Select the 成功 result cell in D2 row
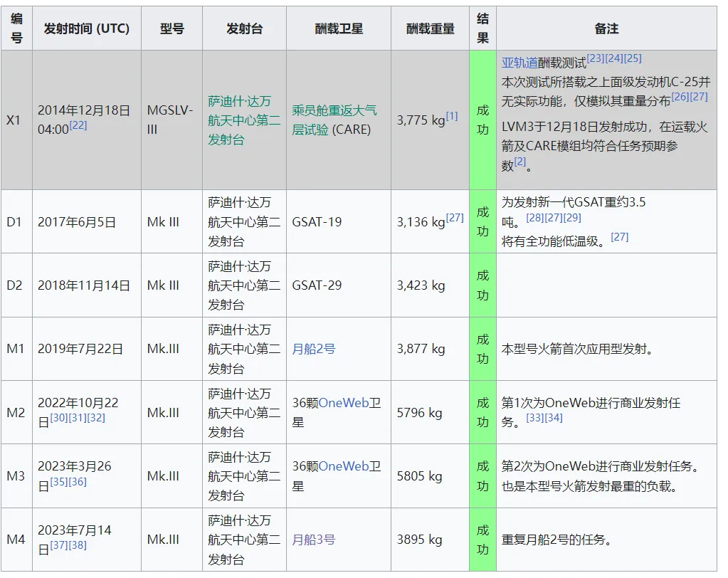Image resolution: width=728 pixels, height=578 pixels. [x=483, y=285]
